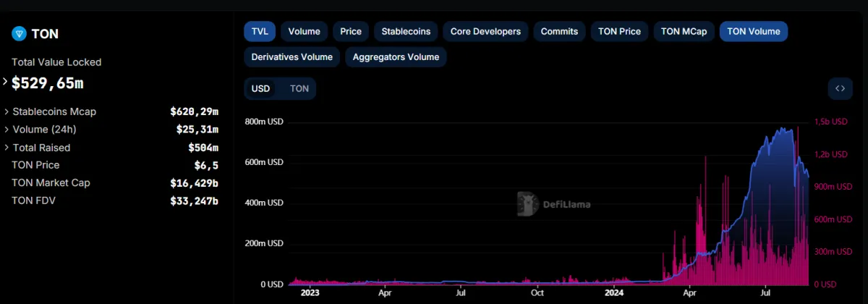This screenshot has width=868, height=304.
Task: Click the Oct x-axis label
Action: [x=537, y=293]
